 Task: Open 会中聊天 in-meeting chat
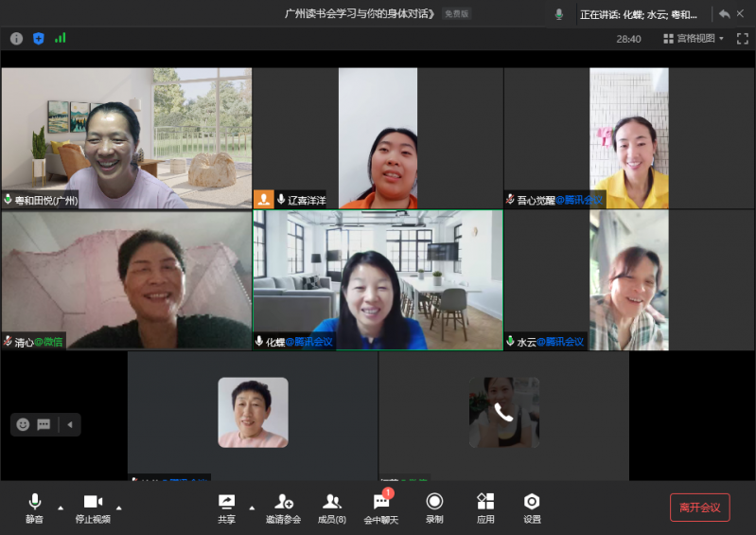pyautogui.click(x=381, y=508)
